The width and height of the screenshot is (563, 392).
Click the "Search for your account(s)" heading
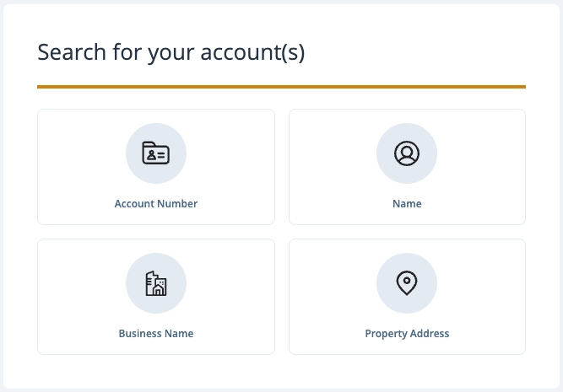(171, 52)
